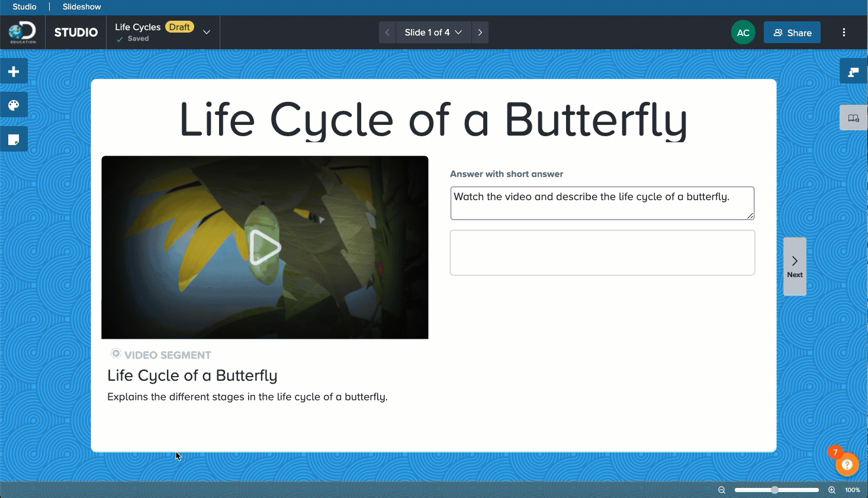868x498 pixels.
Task: Open the theme palette tool
Action: pyautogui.click(x=14, y=105)
